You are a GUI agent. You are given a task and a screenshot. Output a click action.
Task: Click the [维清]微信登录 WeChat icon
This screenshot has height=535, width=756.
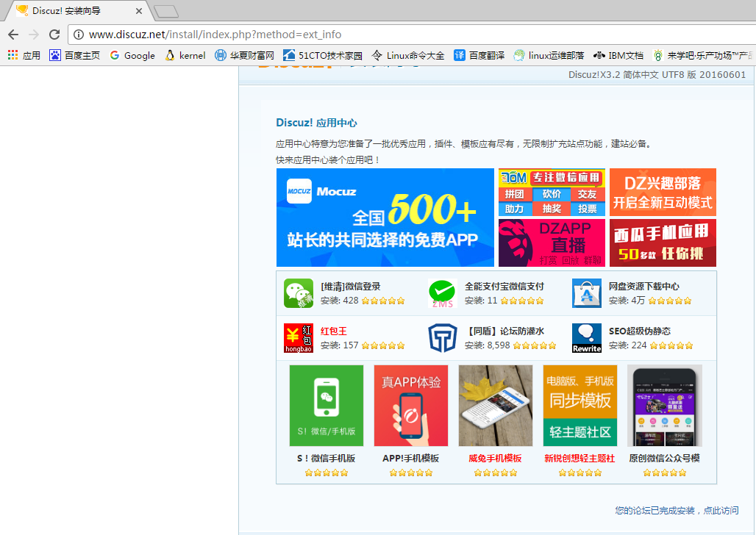[x=299, y=293]
